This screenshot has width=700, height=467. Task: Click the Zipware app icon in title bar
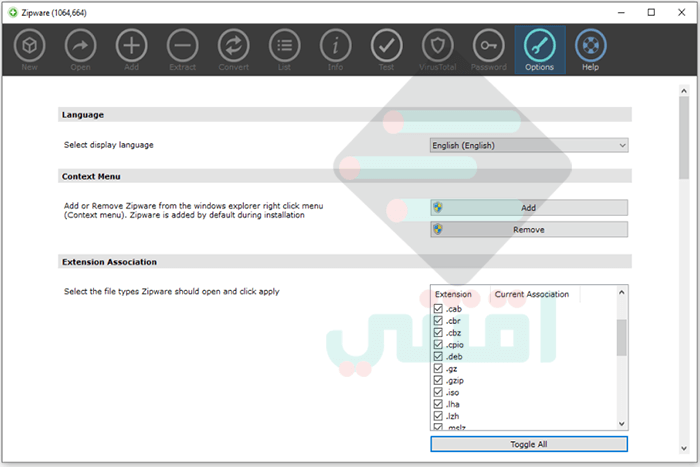(13, 13)
